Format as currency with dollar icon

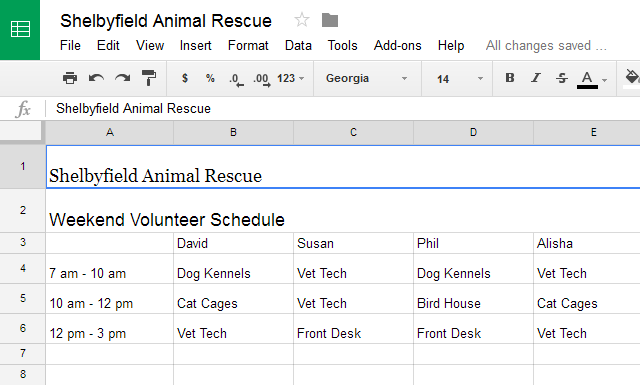(185, 78)
